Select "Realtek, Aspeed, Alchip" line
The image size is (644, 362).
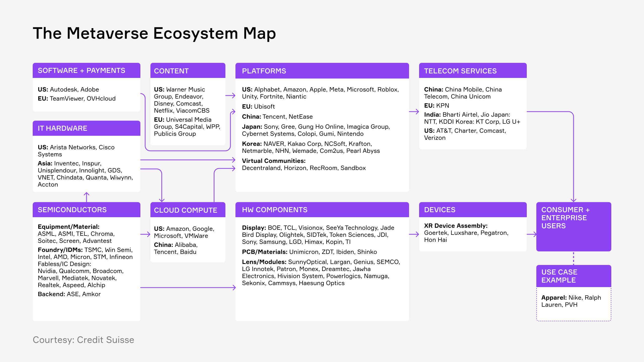tap(71, 285)
